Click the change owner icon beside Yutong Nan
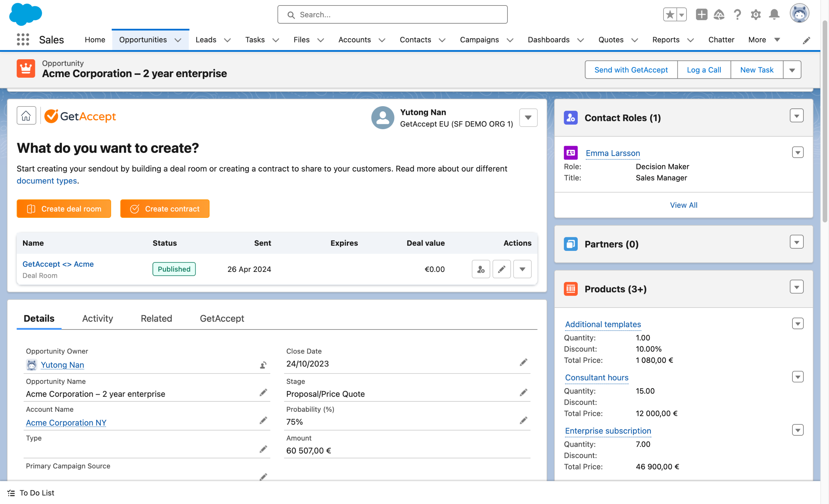This screenshot has height=504, width=829. tap(263, 365)
